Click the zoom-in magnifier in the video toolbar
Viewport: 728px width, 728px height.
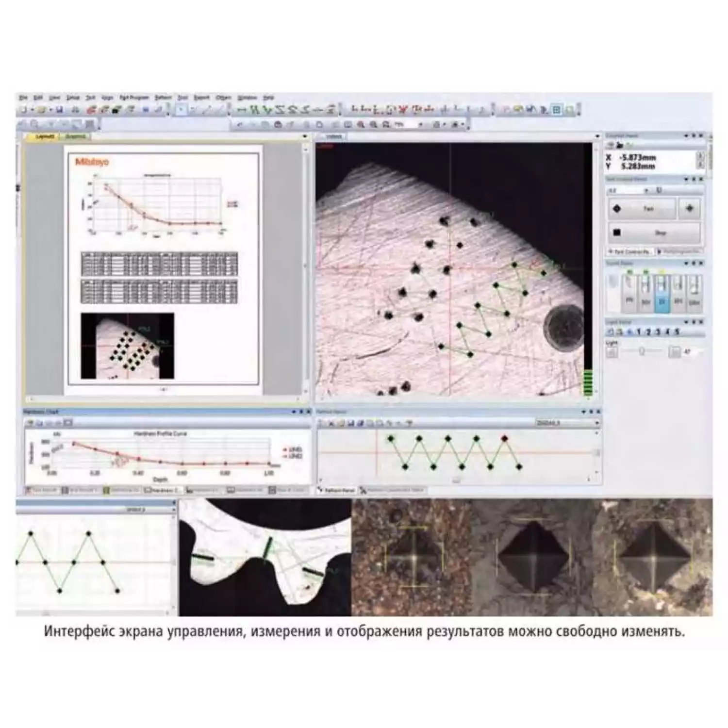[x=361, y=125]
